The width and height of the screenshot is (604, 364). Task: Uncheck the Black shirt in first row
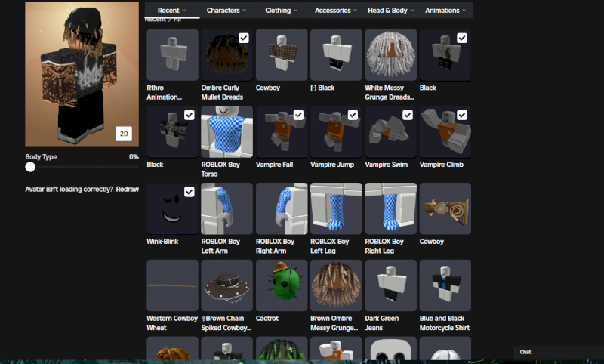click(x=462, y=38)
